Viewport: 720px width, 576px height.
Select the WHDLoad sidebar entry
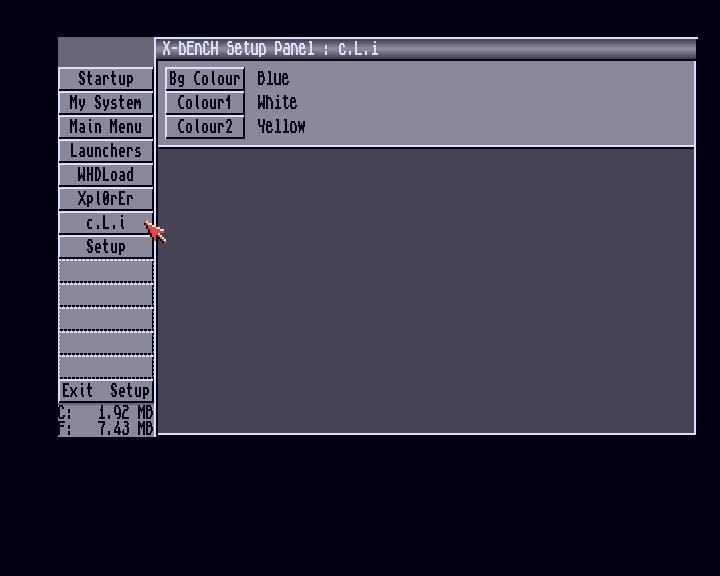pyautogui.click(x=106, y=175)
